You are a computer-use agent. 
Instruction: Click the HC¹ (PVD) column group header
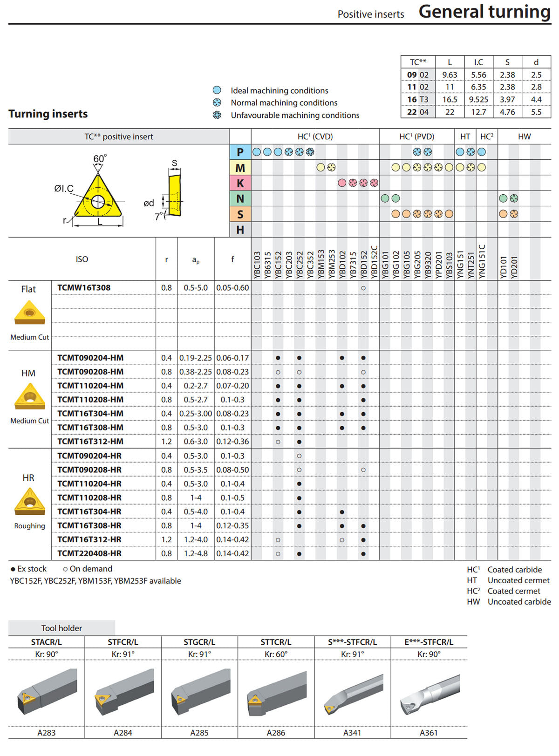coord(417,136)
